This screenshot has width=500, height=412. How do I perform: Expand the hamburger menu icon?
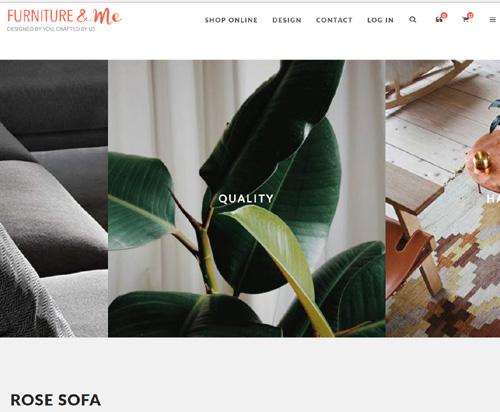(492, 20)
